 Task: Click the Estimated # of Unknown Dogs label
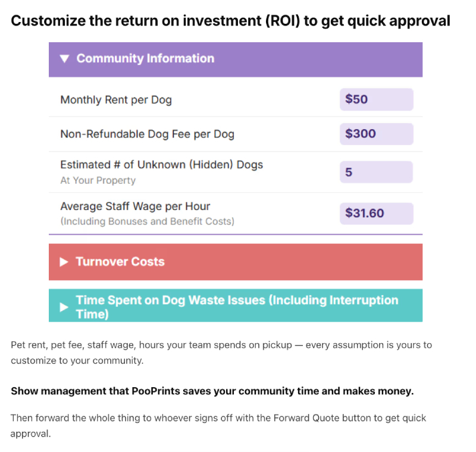tap(161, 165)
